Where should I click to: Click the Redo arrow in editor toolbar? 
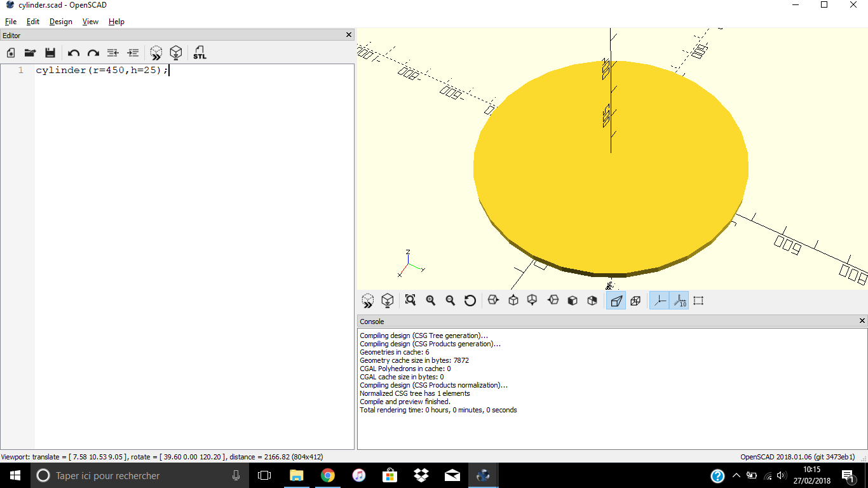pos(93,53)
